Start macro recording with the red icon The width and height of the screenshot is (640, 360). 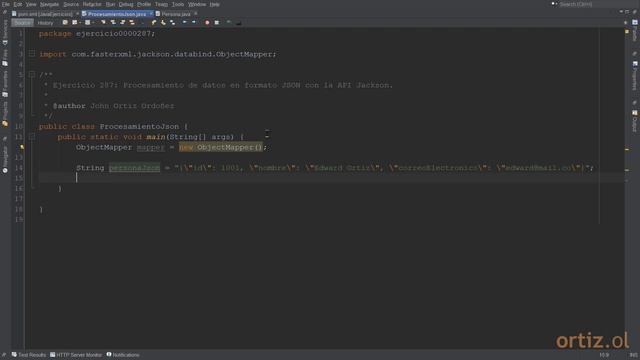(x=207, y=22)
